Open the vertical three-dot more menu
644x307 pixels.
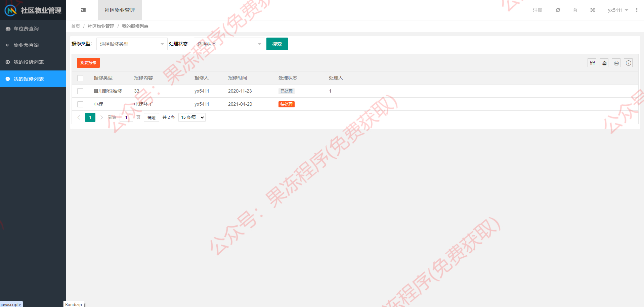click(637, 10)
